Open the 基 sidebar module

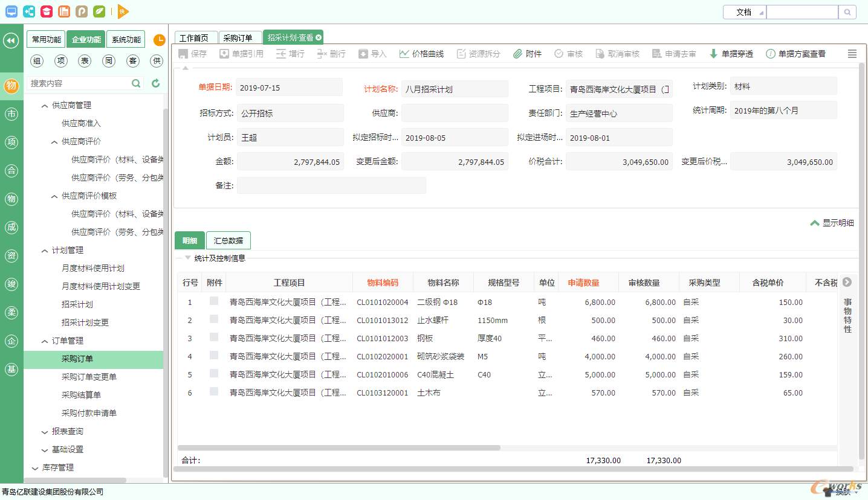click(11, 370)
